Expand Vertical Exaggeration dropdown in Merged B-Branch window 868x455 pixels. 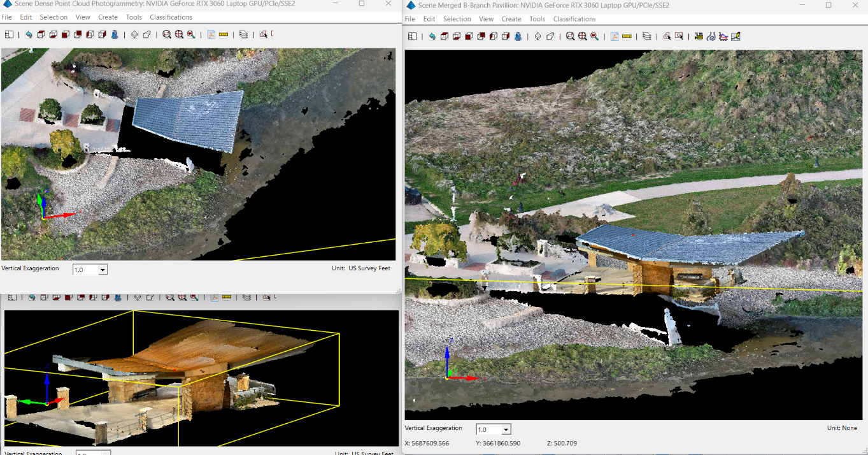click(x=506, y=430)
